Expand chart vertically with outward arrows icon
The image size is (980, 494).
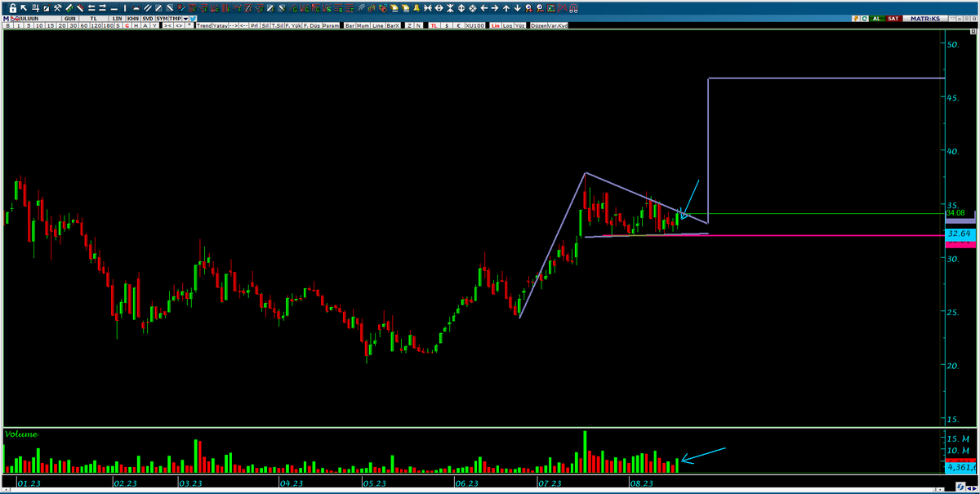[x=461, y=8]
